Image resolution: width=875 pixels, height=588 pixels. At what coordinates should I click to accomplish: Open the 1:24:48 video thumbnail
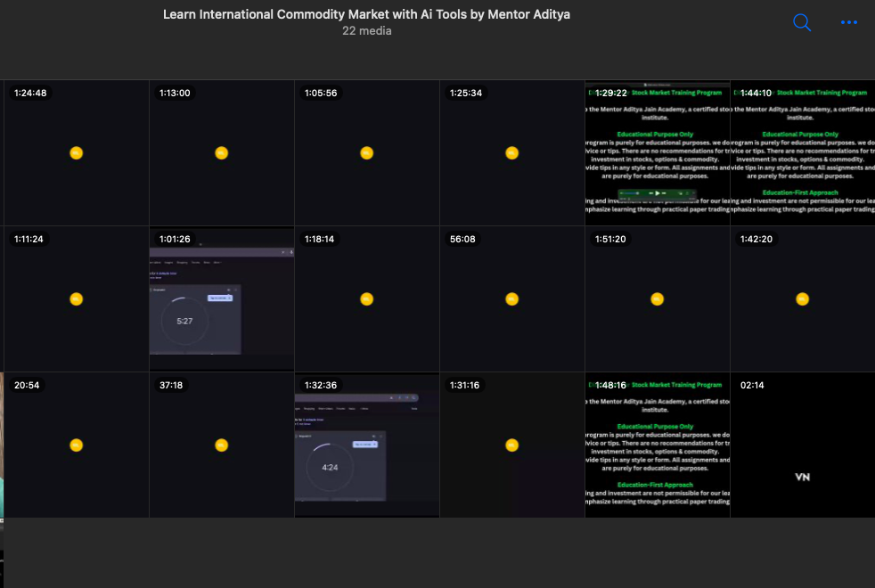coord(77,153)
